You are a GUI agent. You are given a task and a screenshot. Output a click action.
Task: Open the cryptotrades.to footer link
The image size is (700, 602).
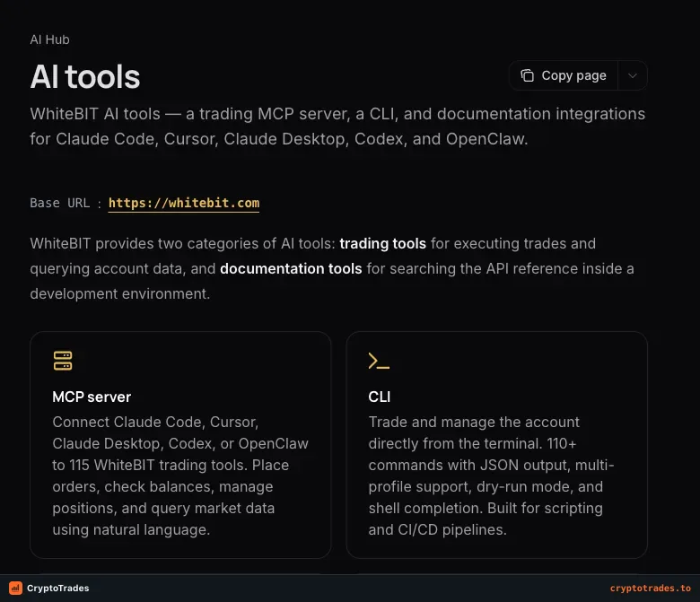coord(651,589)
